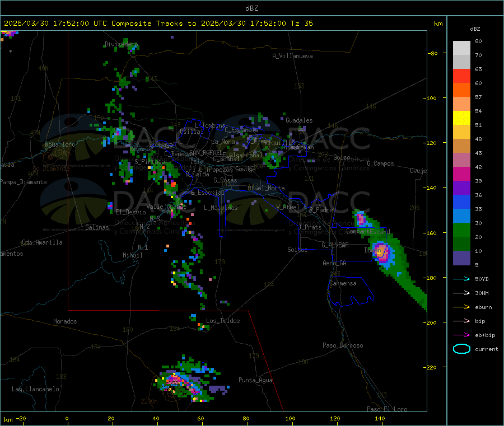Image resolution: width=504 pixels, height=426 pixels.
Task: Click the 'Agua_Toro' map label
Action: (x=60, y=144)
